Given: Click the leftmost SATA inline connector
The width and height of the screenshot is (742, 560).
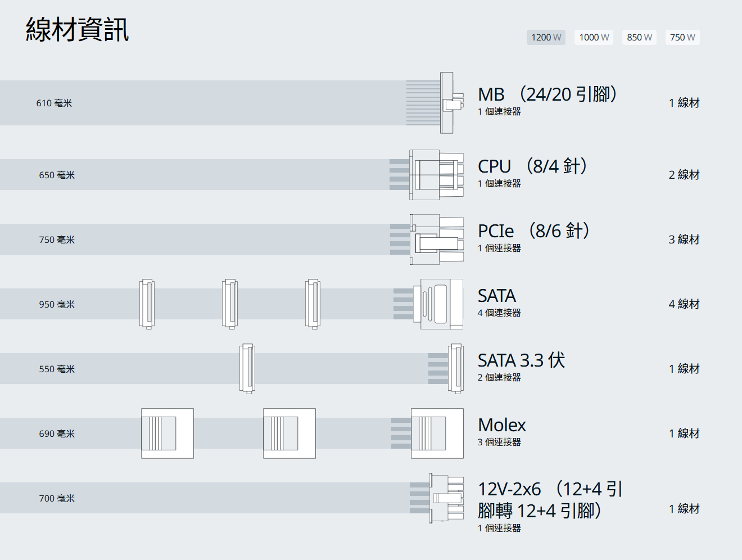Looking at the screenshot, I should pyautogui.click(x=147, y=304).
